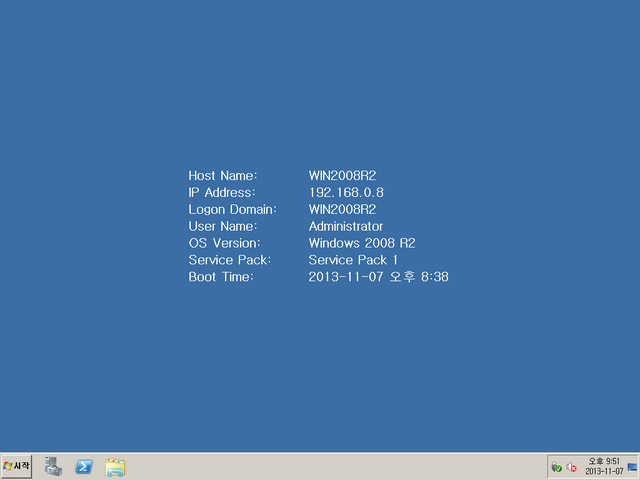Launch Server Manager from taskbar
Viewport: 640px width, 480px height.
pyautogui.click(x=53, y=466)
